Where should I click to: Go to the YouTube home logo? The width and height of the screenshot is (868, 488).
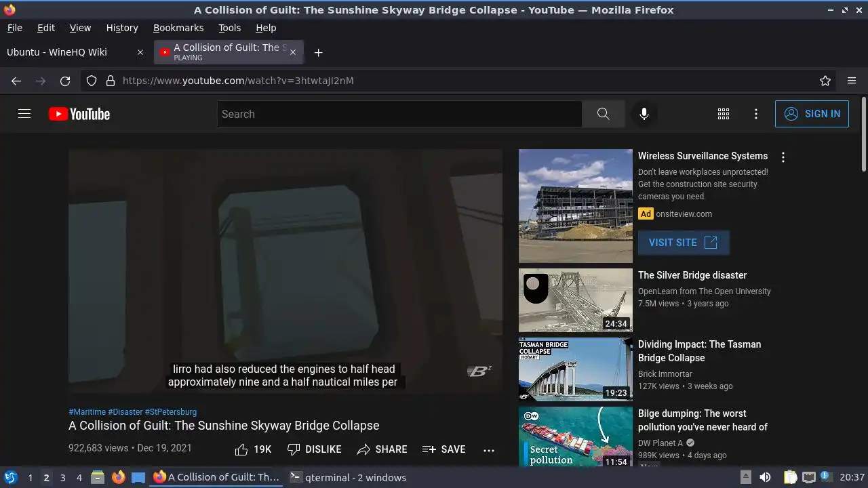click(79, 114)
